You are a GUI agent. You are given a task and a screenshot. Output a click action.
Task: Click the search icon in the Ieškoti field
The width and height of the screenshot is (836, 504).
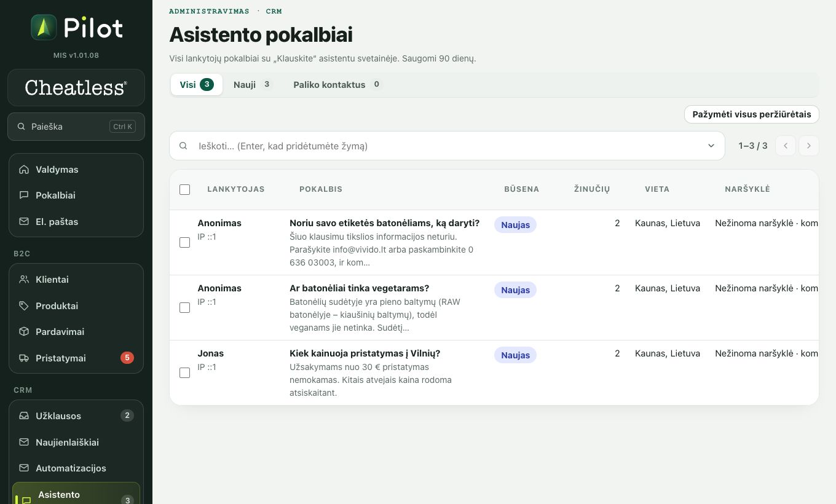pyautogui.click(x=183, y=146)
